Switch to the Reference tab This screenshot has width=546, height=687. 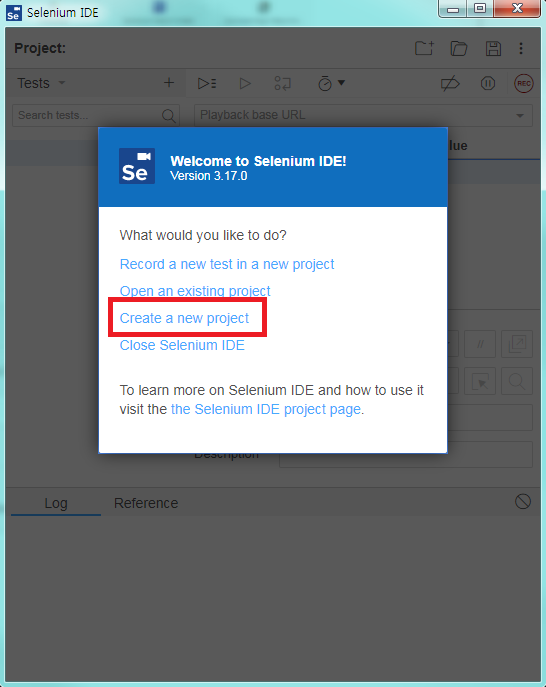coord(146,503)
